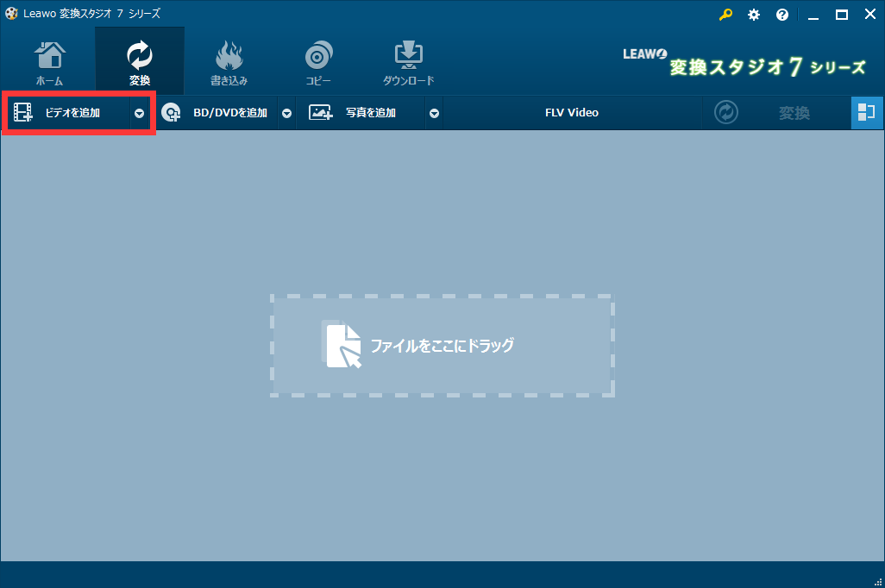Click the BD/DVDを追加 disc icon
This screenshot has height=588, width=885.
click(171, 113)
